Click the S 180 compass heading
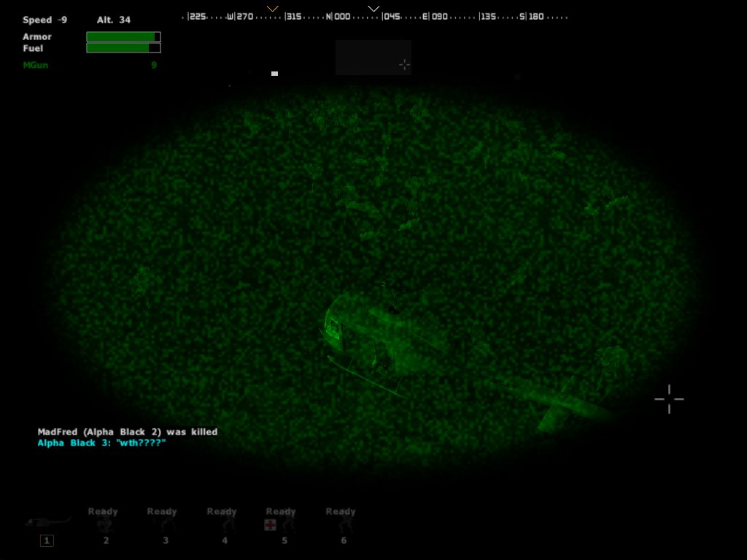This screenshot has width=747, height=560. pos(532,17)
